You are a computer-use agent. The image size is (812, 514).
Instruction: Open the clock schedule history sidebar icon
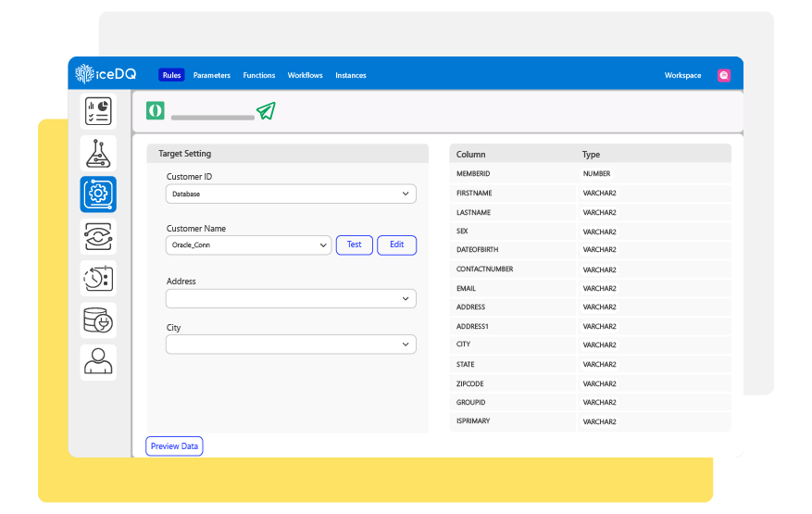(x=98, y=279)
